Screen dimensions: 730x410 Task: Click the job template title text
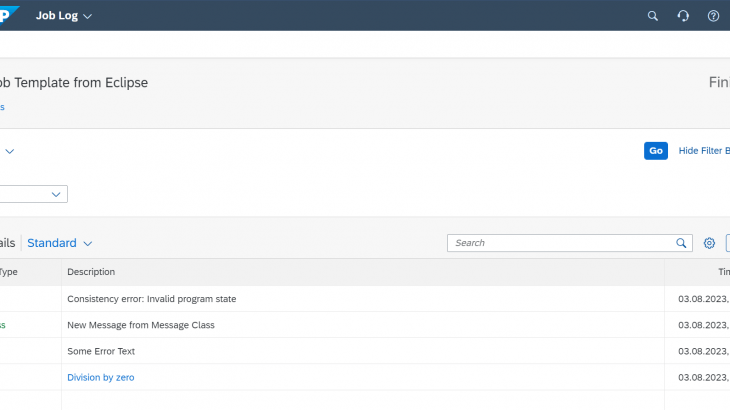click(74, 83)
